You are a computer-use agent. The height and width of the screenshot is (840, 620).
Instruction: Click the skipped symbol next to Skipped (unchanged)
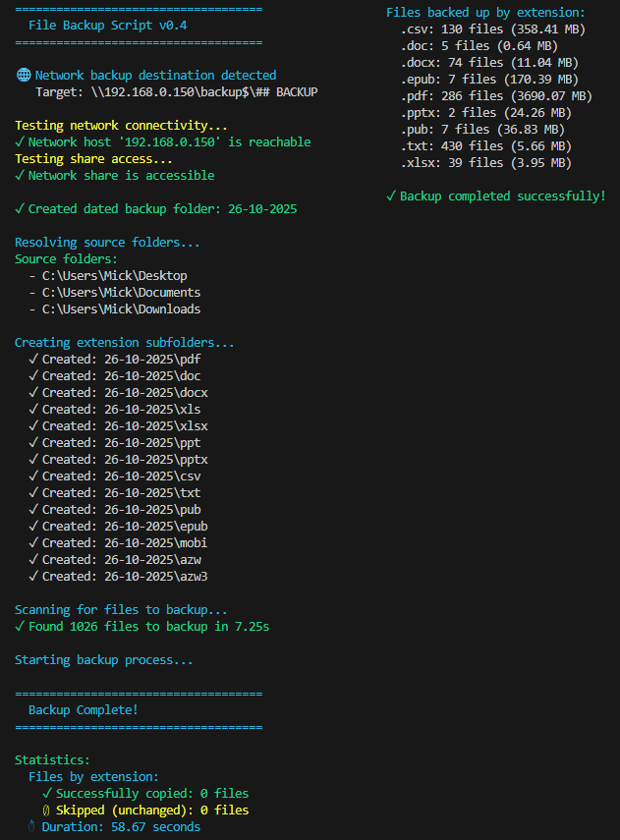pyautogui.click(x=46, y=810)
